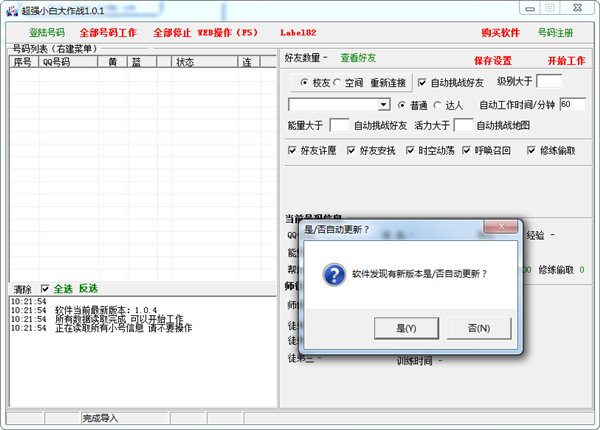Close the 是/否自动更新 dialog

(501, 226)
